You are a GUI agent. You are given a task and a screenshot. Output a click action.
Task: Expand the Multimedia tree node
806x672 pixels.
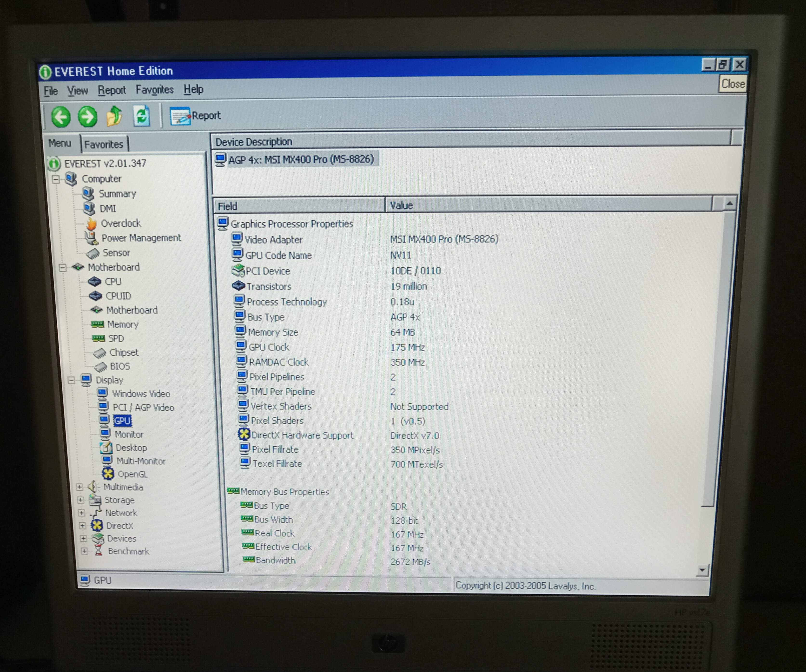click(x=79, y=487)
